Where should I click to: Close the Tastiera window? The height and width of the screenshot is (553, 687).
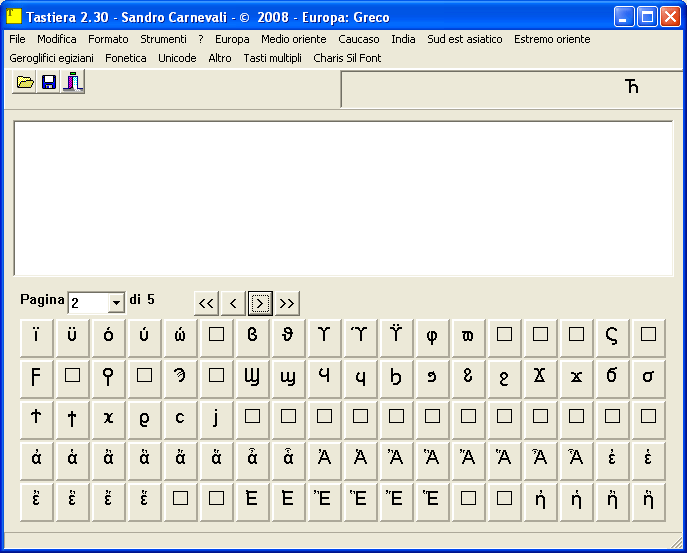(x=671, y=17)
